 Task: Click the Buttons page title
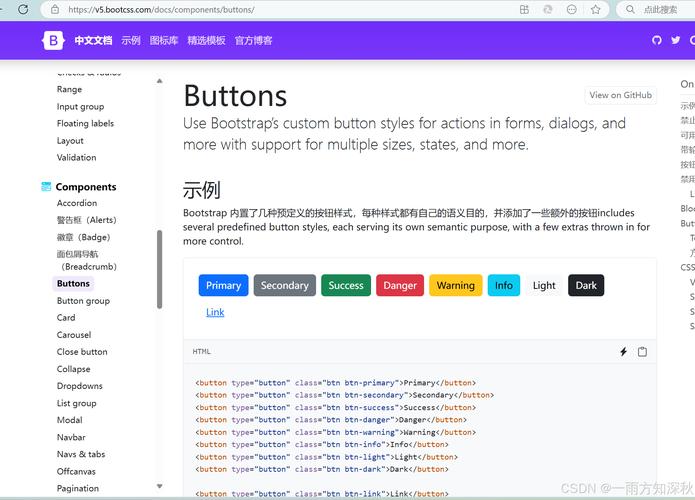(235, 96)
